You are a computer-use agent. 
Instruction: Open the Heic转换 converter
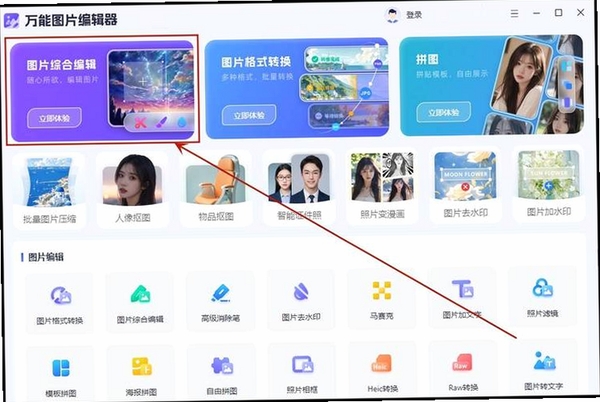pos(383,370)
